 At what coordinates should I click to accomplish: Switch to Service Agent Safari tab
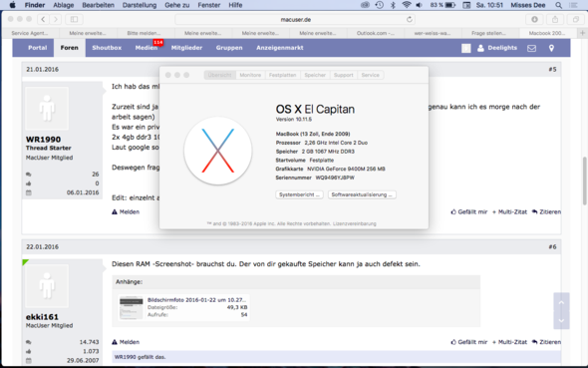[31, 33]
